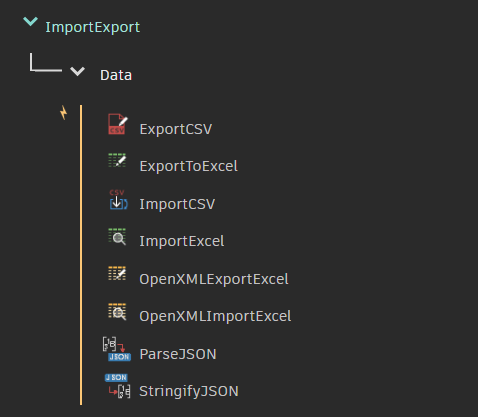Click the ExportToExcel green grid icon
The image size is (478, 417).
pos(117,160)
